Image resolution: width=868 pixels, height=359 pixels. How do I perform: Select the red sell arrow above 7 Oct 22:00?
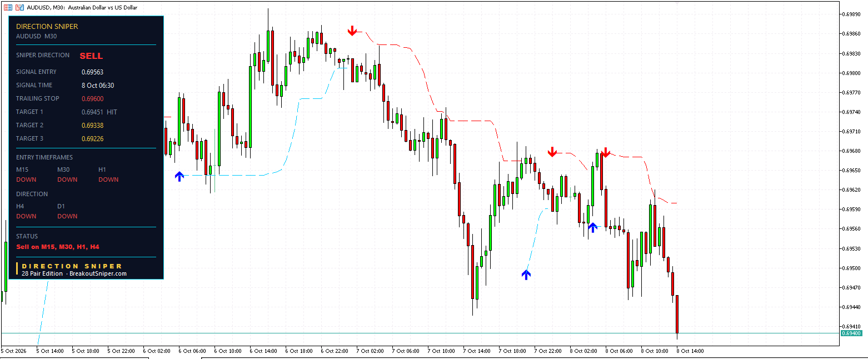552,152
